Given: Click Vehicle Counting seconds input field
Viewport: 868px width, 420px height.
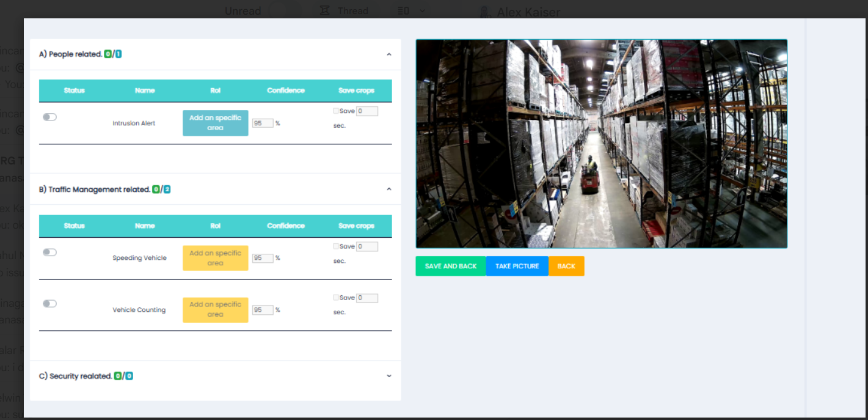Looking at the screenshot, I should coord(367,298).
